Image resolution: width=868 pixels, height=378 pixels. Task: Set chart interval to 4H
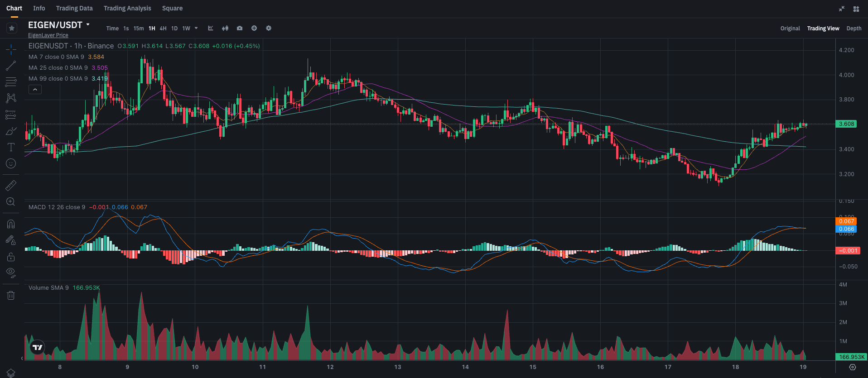tap(163, 28)
